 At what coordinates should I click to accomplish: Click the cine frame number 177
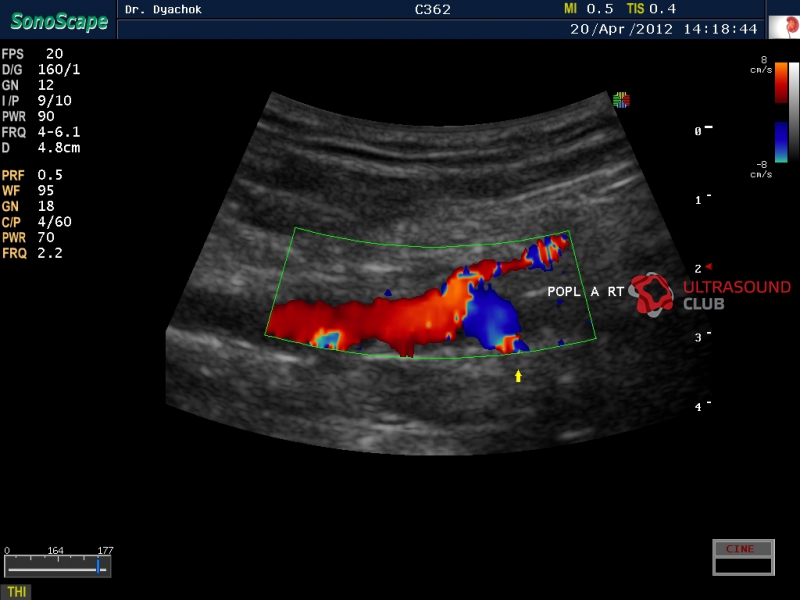105,551
